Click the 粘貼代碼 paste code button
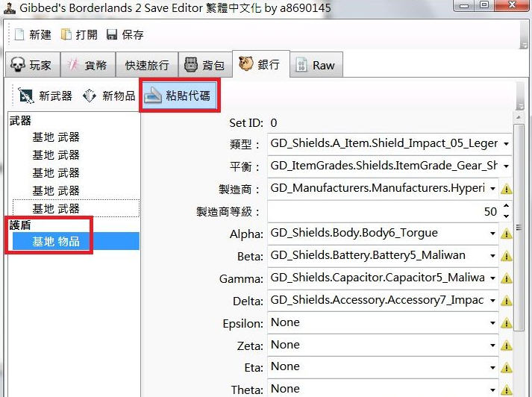The width and height of the screenshot is (532, 397). 180,96
